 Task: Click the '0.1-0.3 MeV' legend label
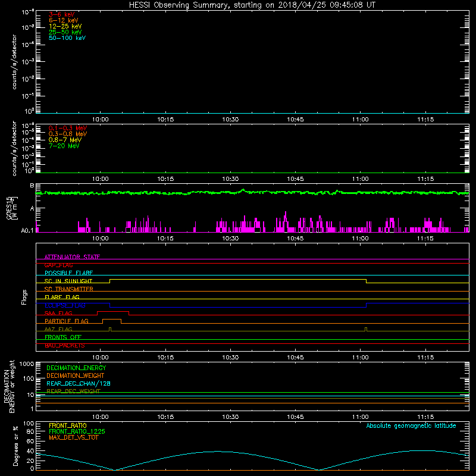68,128
